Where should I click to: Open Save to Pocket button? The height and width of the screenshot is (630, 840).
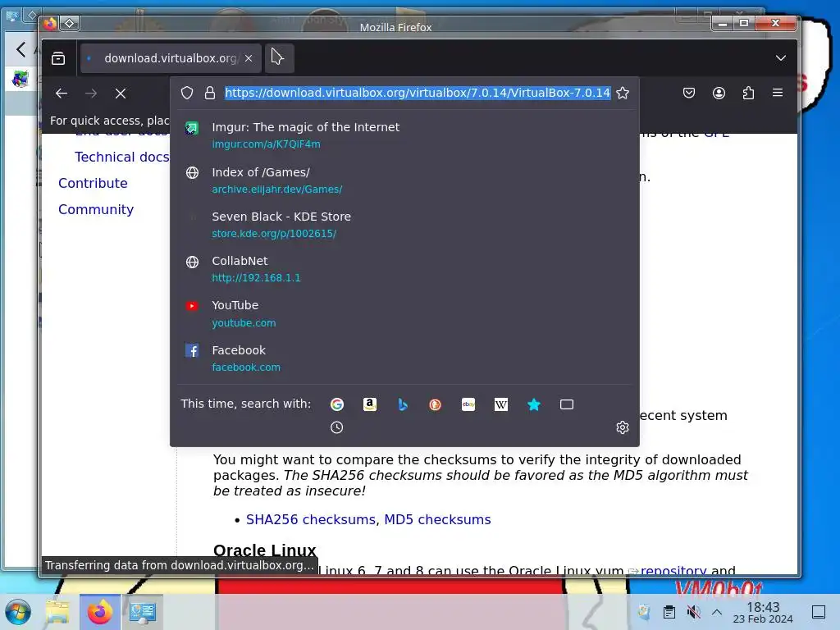pyautogui.click(x=689, y=93)
